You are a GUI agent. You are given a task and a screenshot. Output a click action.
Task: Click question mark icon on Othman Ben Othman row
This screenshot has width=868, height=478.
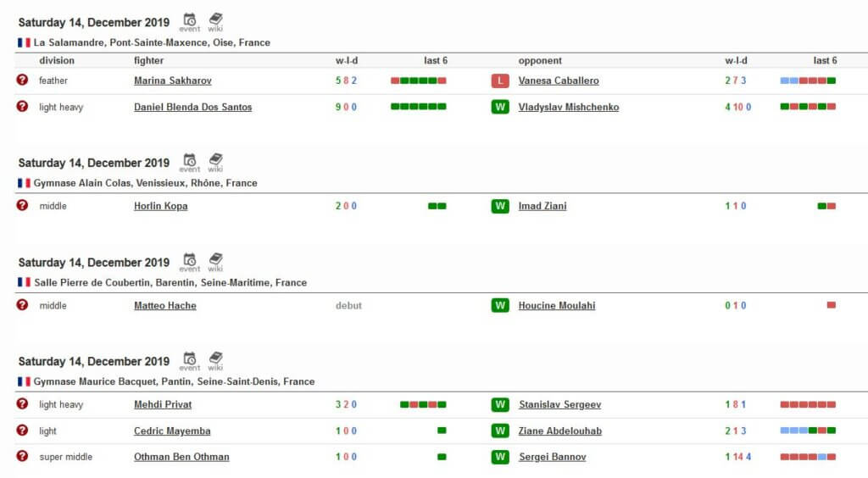pyautogui.click(x=23, y=456)
